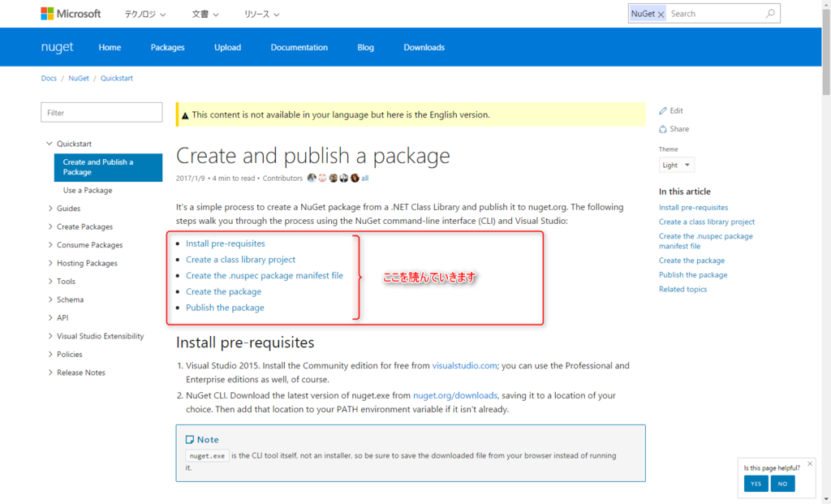Expand the Guides tree node

pyautogui.click(x=50, y=209)
